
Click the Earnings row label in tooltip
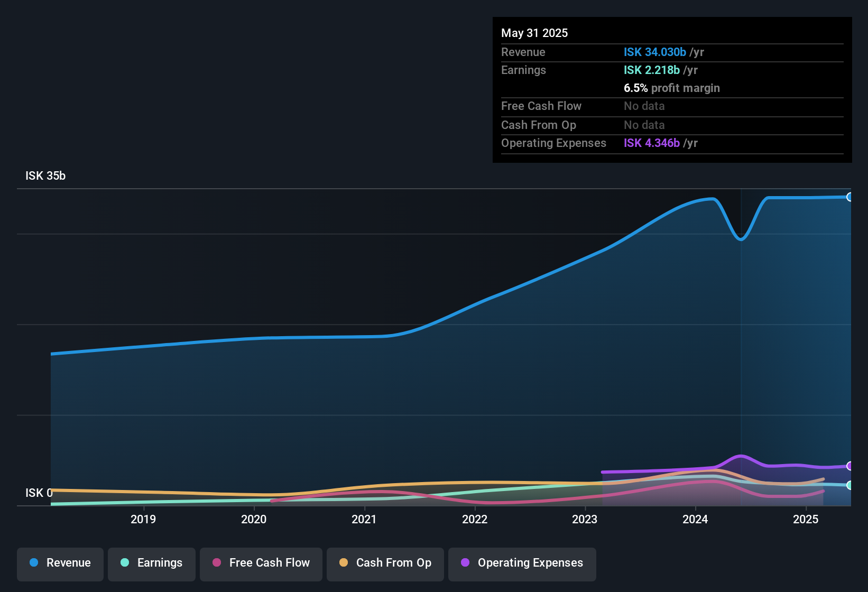[523, 70]
